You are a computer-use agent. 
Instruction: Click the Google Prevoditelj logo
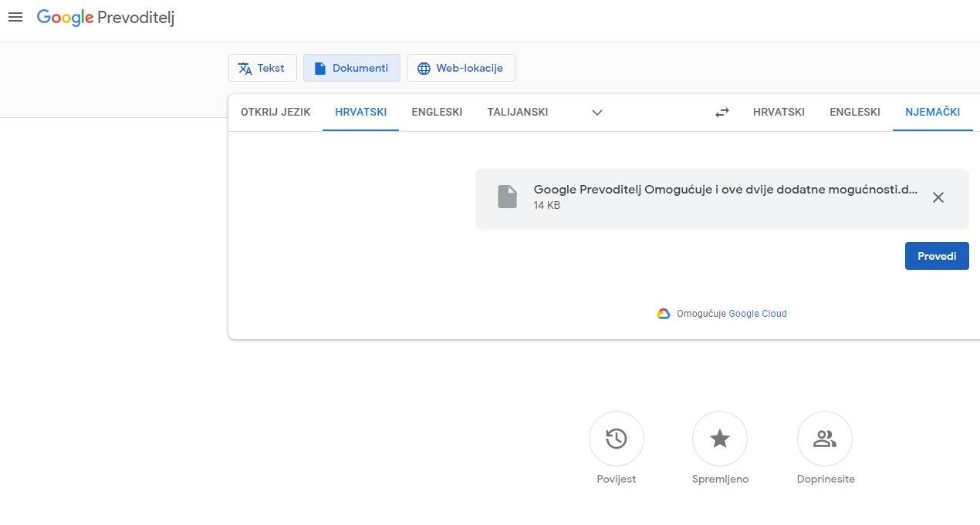[x=106, y=18]
